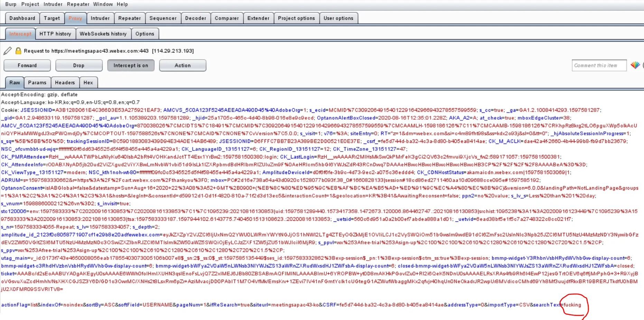View the WebSockets history sub-tab

click(x=103, y=34)
